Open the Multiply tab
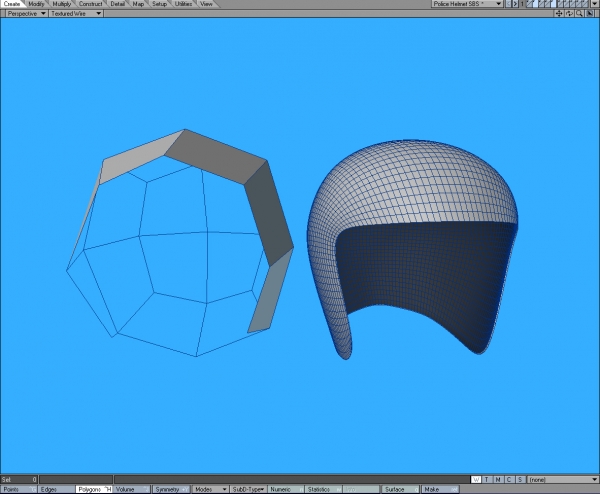 pyautogui.click(x=62, y=4)
